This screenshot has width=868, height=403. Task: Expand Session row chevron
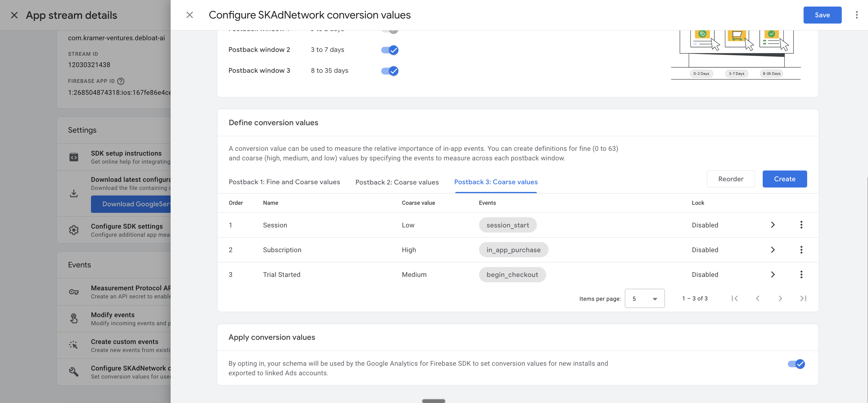tap(773, 224)
